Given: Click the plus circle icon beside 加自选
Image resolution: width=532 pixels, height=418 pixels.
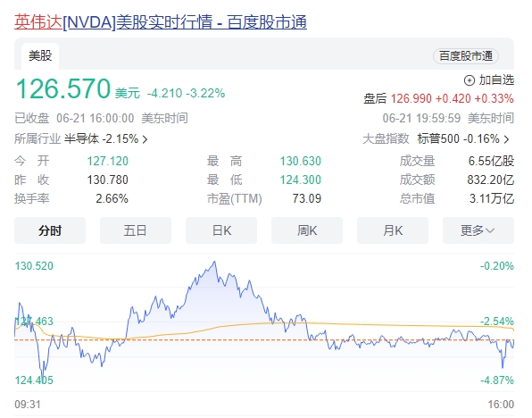Looking at the screenshot, I should [x=470, y=80].
